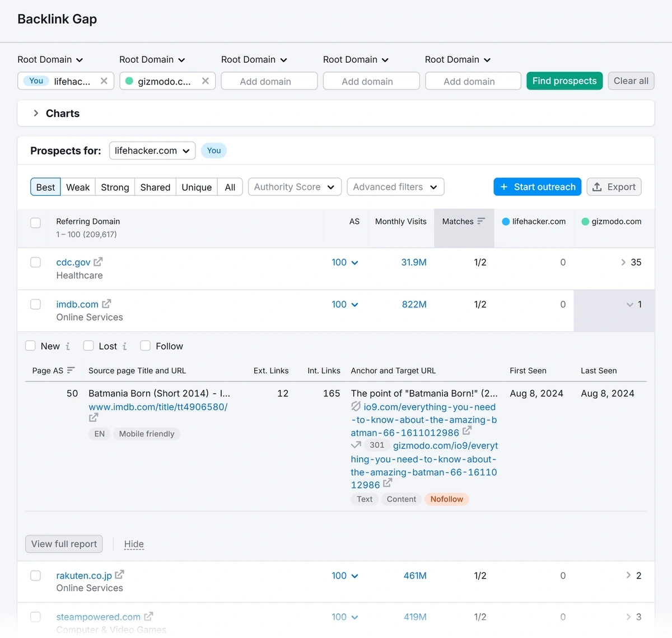This screenshot has width=672, height=638.
Task: Open the Authority Score filter dropdown
Action: (x=295, y=187)
